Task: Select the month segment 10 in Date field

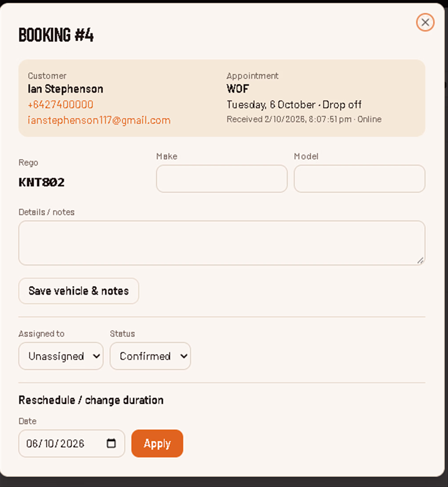Action: coord(49,444)
